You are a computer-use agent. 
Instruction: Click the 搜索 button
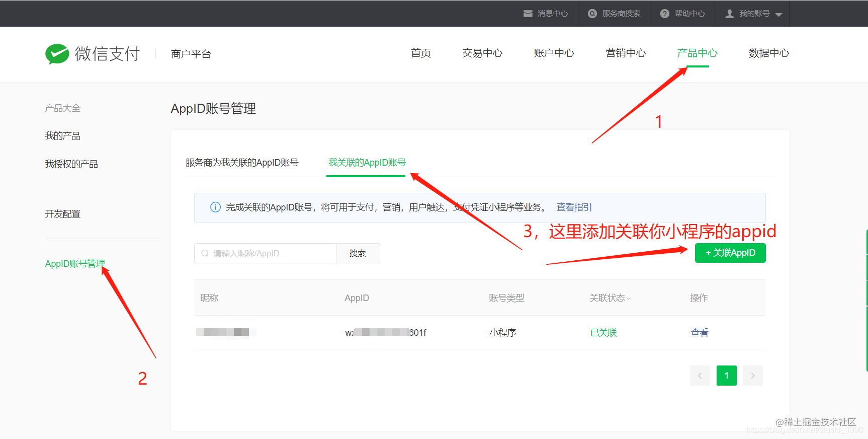358,253
